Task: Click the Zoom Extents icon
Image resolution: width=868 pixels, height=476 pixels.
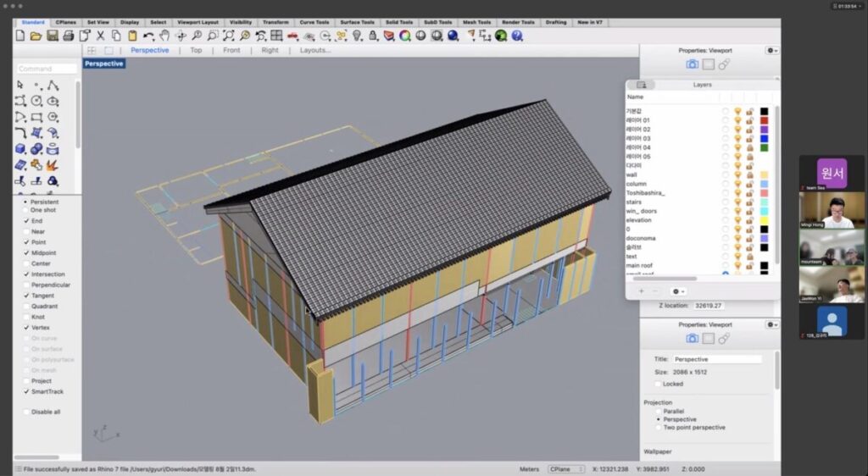Action: (x=229, y=36)
